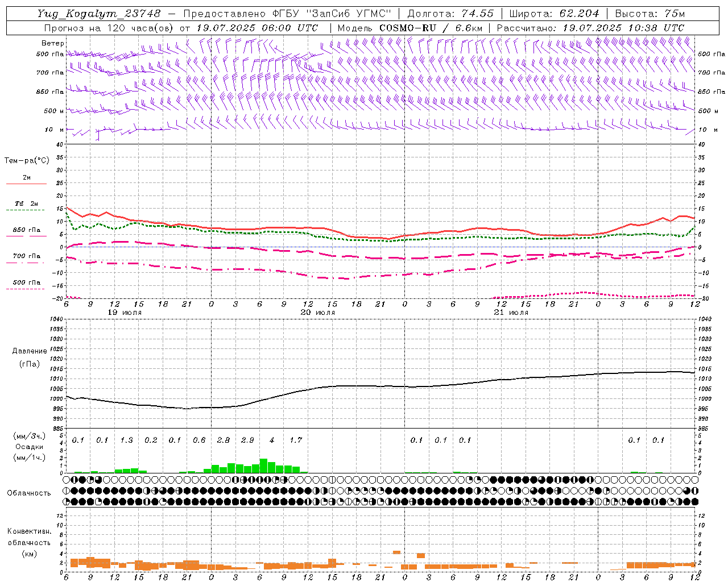Image resolution: width=728 pixels, height=582 pixels.
Task: Click the Облачность cloud cover label
Action: (x=29, y=493)
